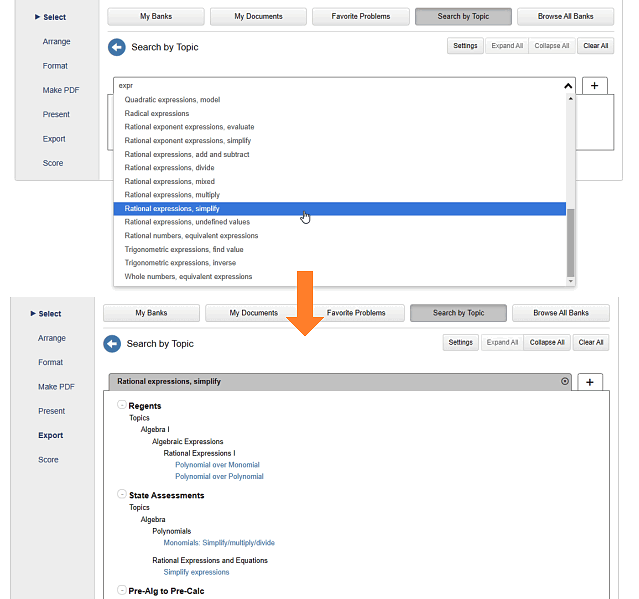Go to Score in upper sidebar
This screenshot has width=639, height=599.
click(x=53, y=163)
